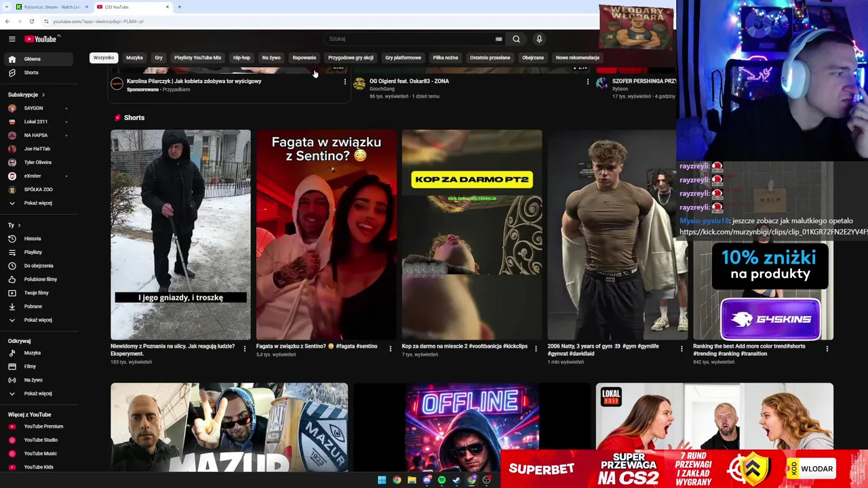Click the search magnifier button
Screen dimensions: 868x488
pyautogui.click(x=516, y=39)
